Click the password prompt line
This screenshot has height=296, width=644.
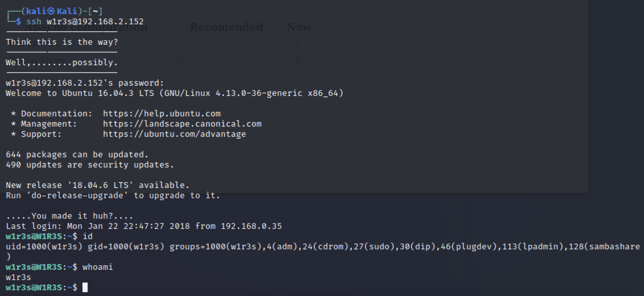pyautogui.click(x=85, y=83)
